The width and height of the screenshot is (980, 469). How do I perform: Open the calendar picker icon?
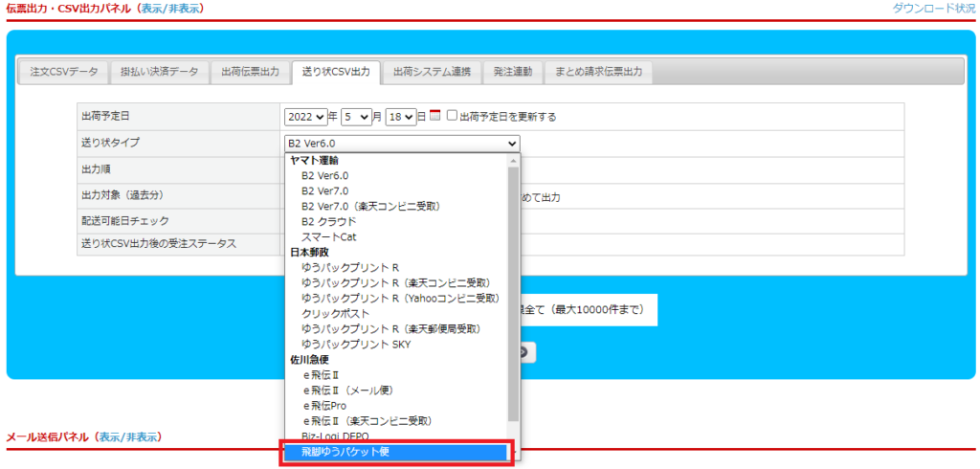tap(435, 115)
